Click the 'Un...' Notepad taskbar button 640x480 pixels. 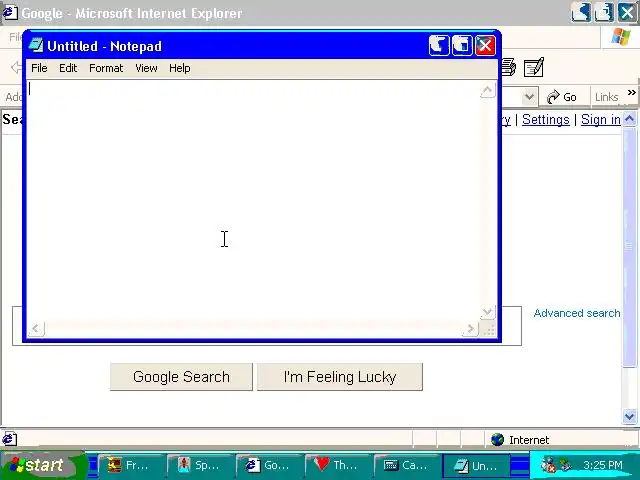click(x=477, y=465)
